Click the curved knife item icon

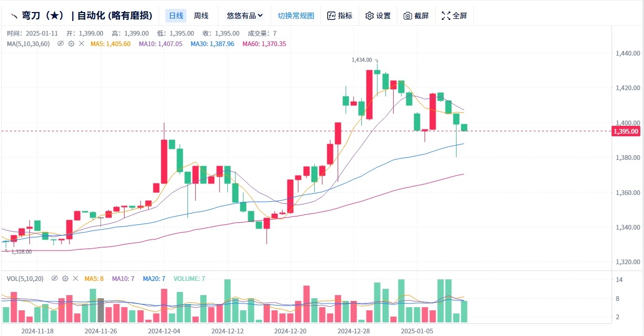(13, 16)
